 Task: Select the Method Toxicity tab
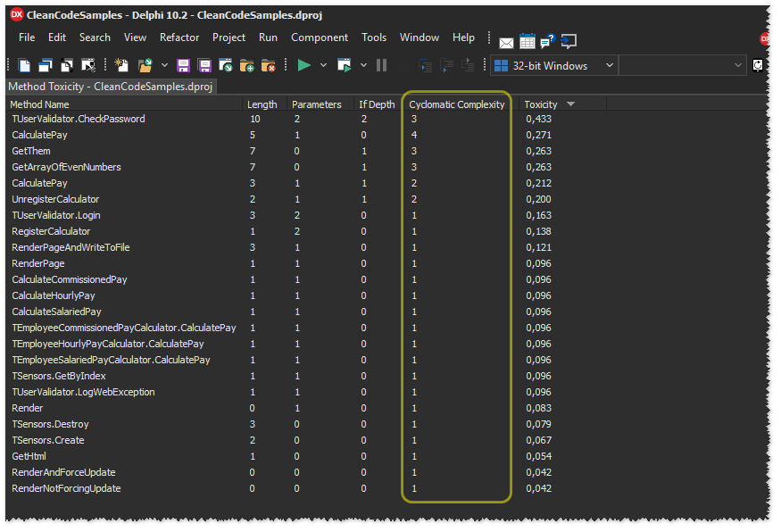coord(111,87)
